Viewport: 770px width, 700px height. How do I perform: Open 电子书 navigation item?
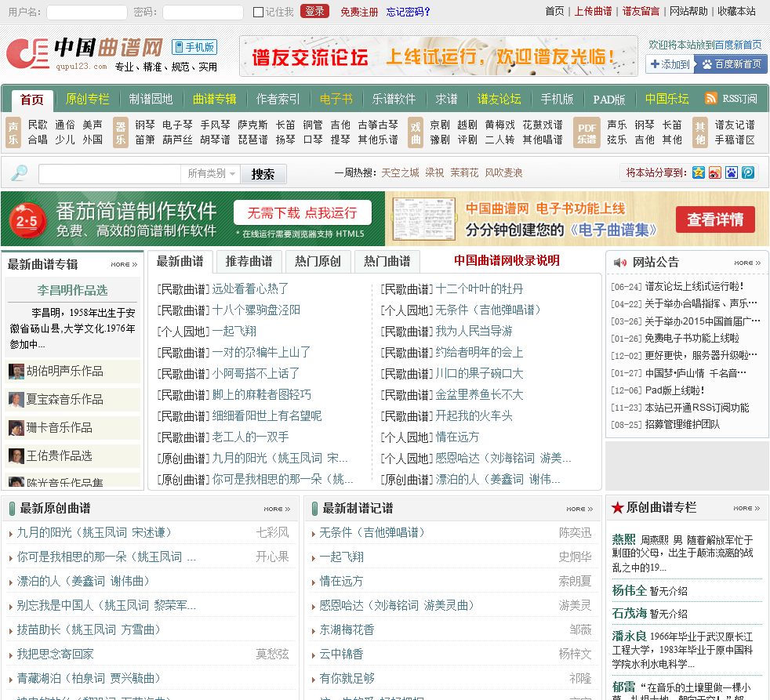tap(336, 99)
